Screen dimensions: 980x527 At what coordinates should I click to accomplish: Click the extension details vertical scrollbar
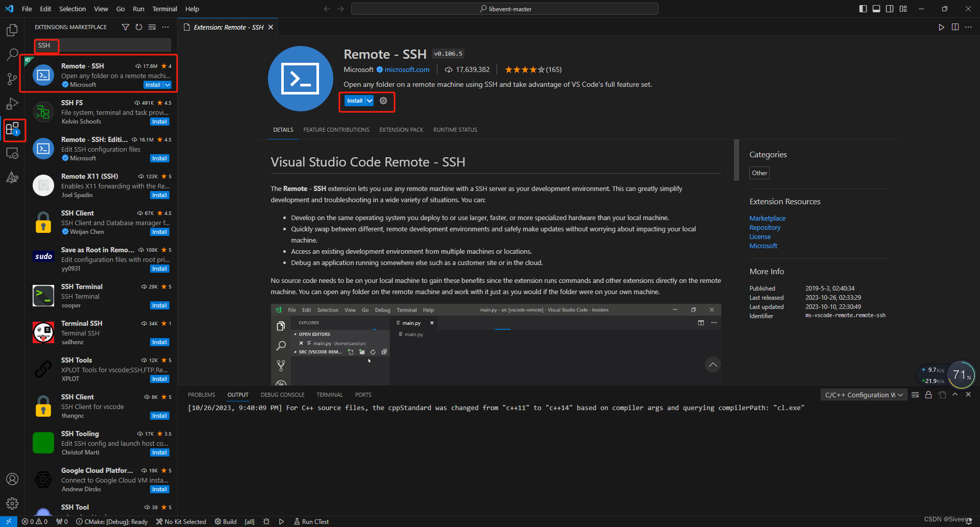coord(737,160)
